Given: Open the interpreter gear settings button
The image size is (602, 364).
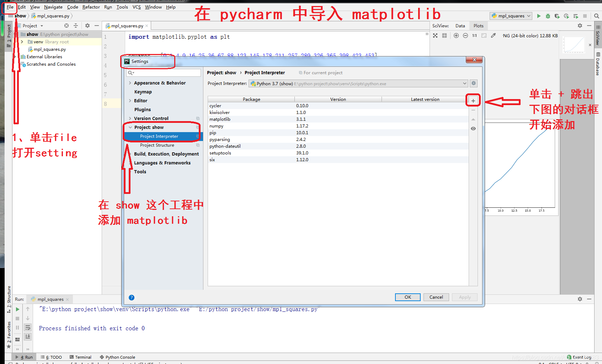Looking at the screenshot, I should point(474,83).
